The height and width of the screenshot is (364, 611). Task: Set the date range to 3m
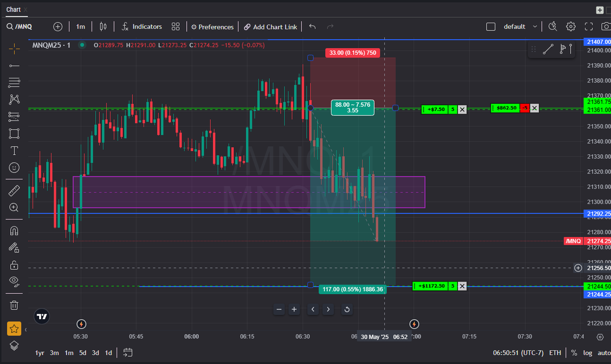pyautogui.click(x=54, y=353)
